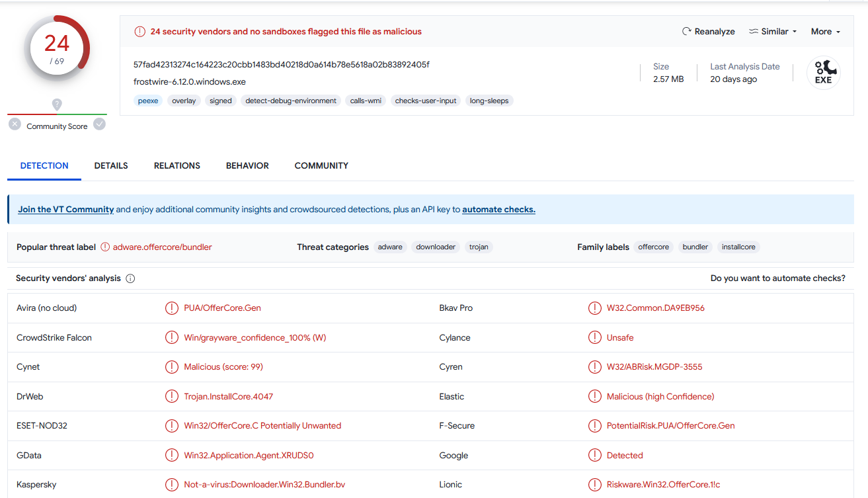Screen dimensions: 868x498
Task: Open the BEHAVIOR tab
Action: 247,165
